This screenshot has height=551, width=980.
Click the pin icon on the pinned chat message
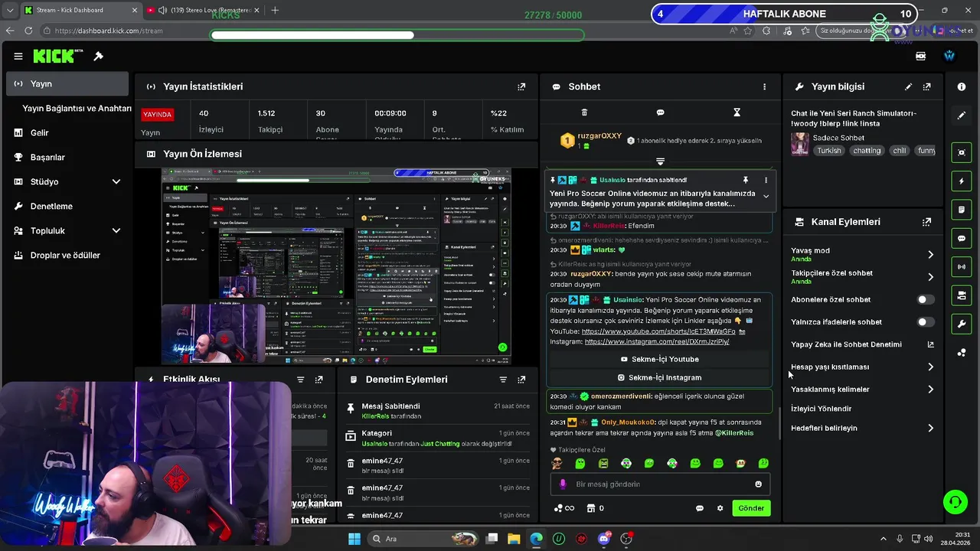pyautogui.click(x=745, y=180)
